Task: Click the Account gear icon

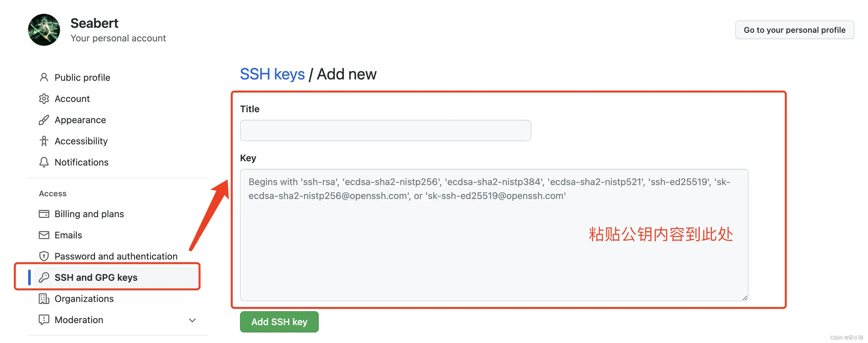Action: pos(44,99)
